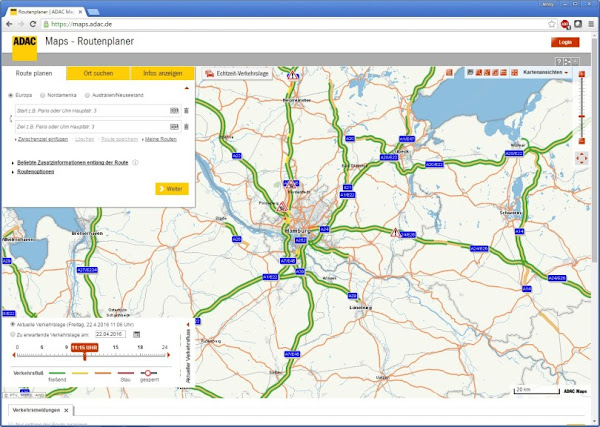This screenshot has width=600, height=427.
Task: Delete Ziel entry with trash icon
Action: point(186,127)
